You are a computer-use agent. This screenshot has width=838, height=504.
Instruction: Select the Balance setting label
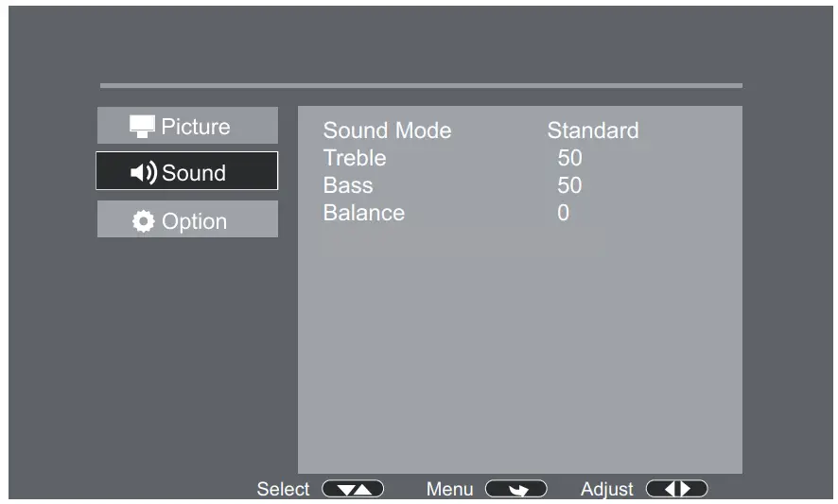coord(364,213)
